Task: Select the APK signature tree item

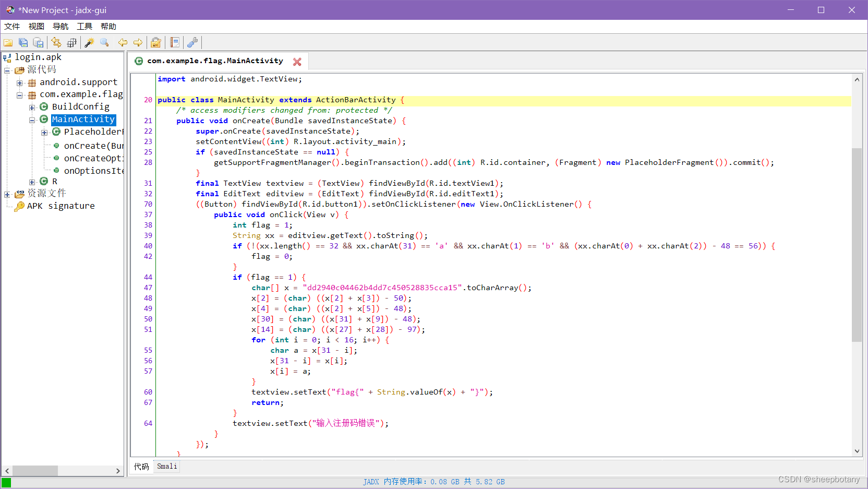Action: 61,206
